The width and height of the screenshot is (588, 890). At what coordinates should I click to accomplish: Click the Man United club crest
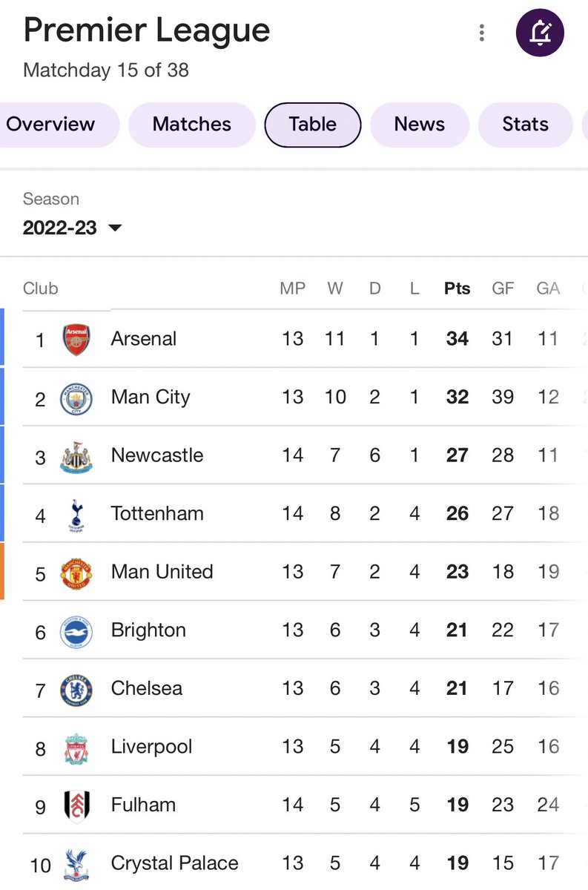76,573
